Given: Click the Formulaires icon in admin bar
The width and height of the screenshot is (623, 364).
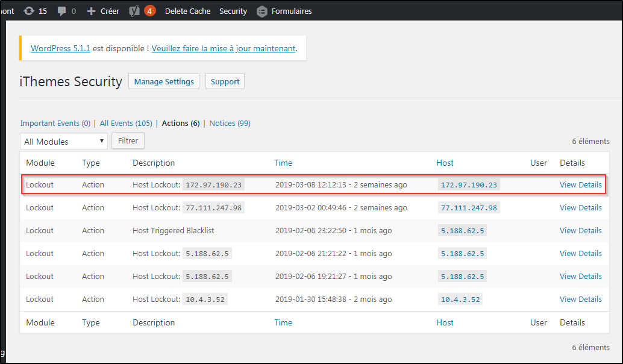Looking at the screenshot, I should [x=262, y=11].
